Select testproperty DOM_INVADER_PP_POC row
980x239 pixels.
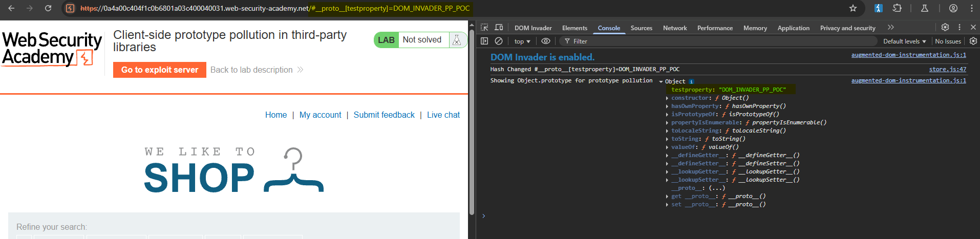[729, 90]
